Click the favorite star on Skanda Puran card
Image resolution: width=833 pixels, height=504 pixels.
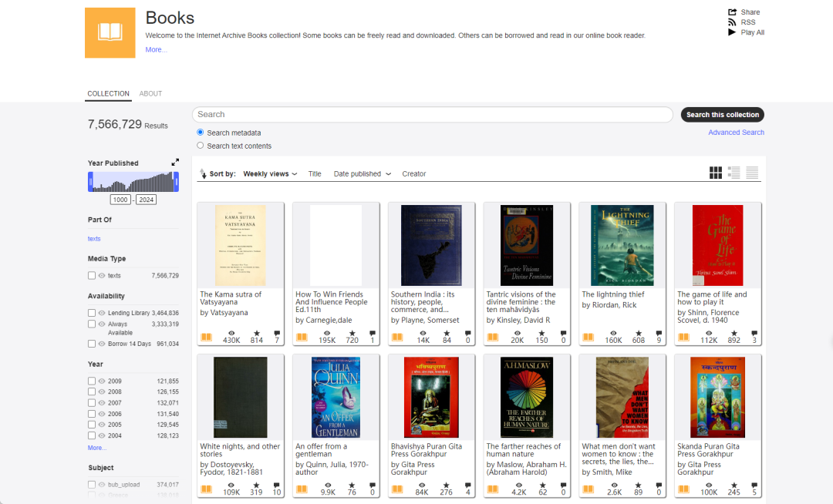coord(734,486)
